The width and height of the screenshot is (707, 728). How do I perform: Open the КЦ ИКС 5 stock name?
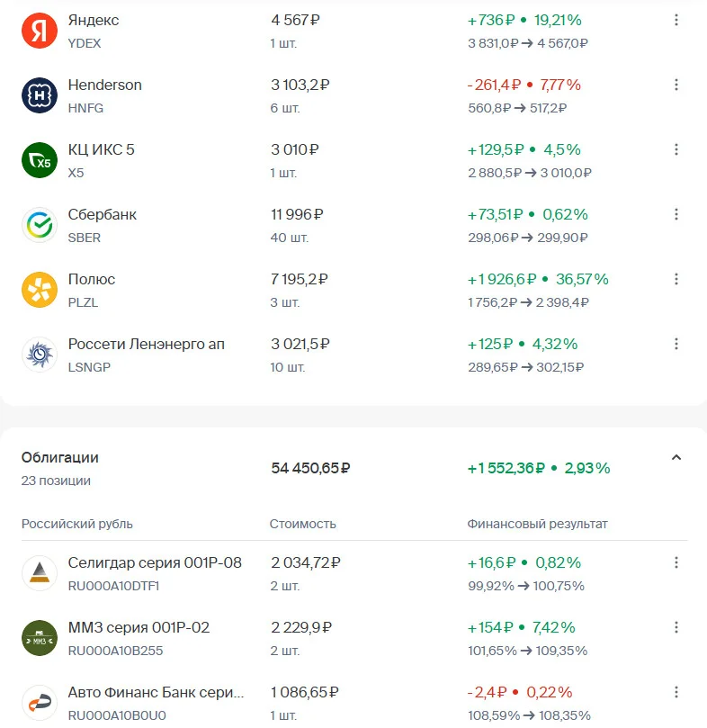click(x=102, y=149)
